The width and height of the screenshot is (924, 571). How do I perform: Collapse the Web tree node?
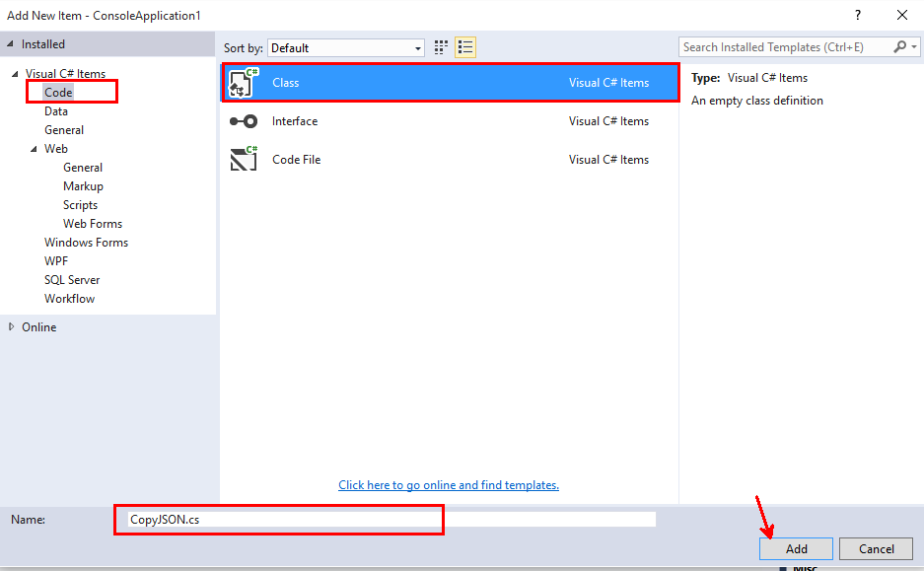coord(35,149)
